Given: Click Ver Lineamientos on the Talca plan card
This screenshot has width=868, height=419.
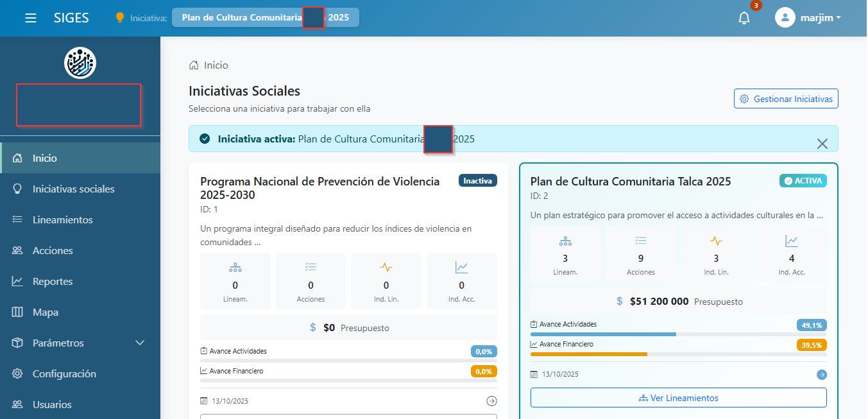Looking at the screenshot, I should 678,397.
